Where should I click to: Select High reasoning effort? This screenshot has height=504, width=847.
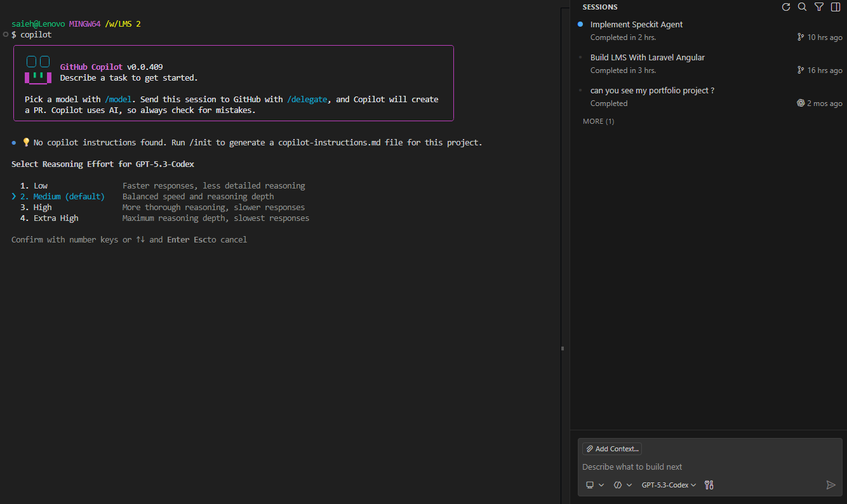point(43,207)
